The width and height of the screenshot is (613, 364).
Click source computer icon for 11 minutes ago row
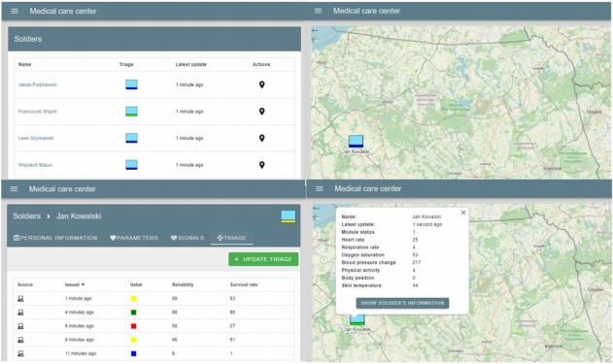(20, 353)
